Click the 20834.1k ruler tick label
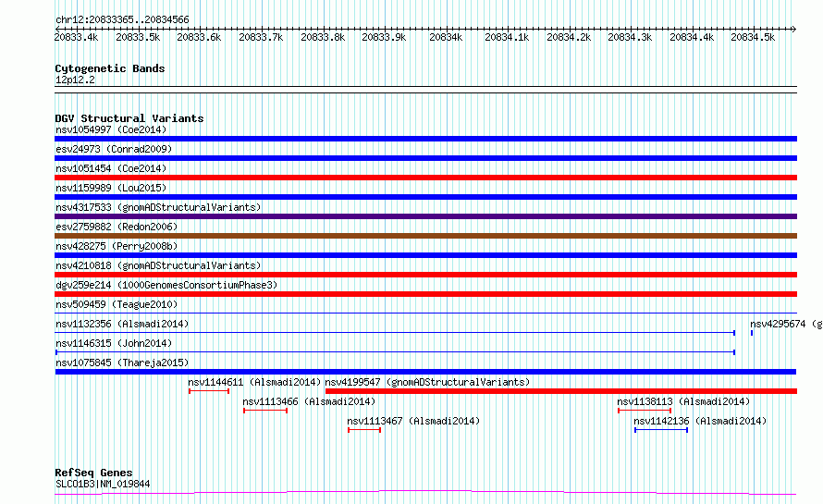 click(x=507, y=37)
